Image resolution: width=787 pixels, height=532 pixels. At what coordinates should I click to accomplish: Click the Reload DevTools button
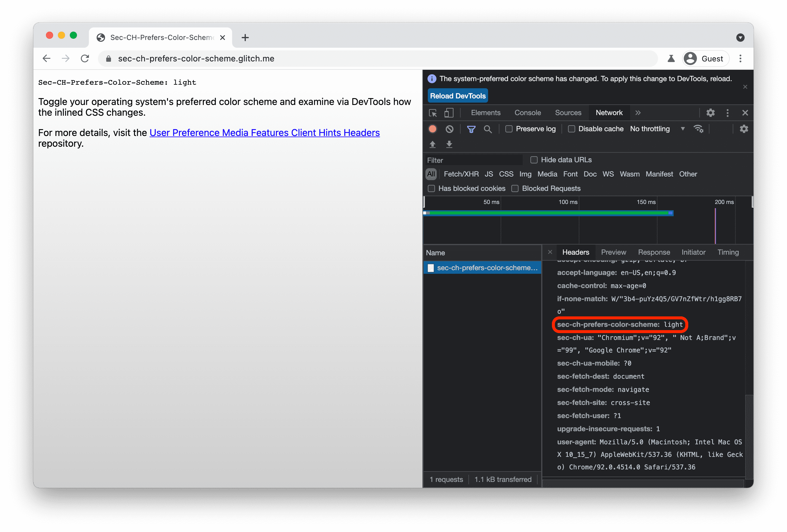[457, 96]
